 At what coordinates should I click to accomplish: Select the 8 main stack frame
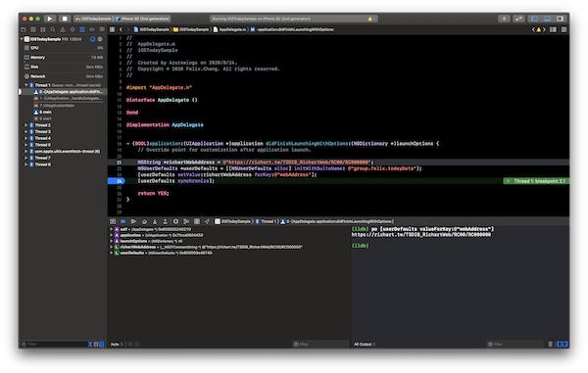[x=64, y=112]
